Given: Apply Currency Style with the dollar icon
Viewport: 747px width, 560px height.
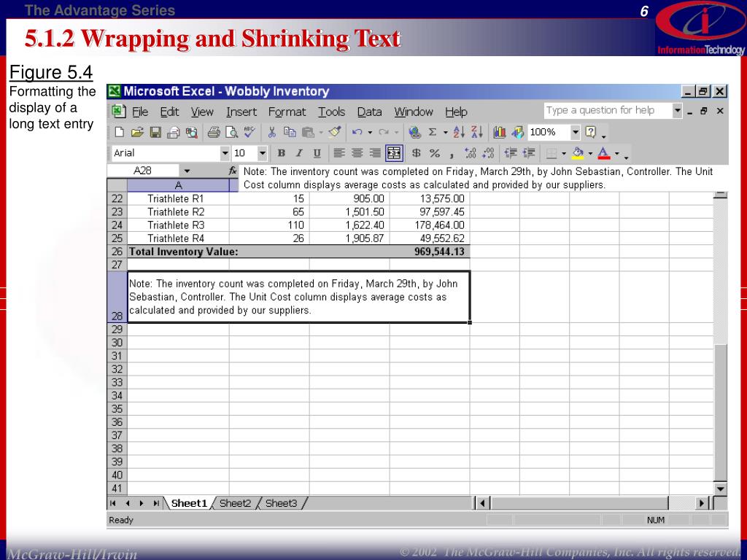Looking at the screenshot, I should click(417, 153).
